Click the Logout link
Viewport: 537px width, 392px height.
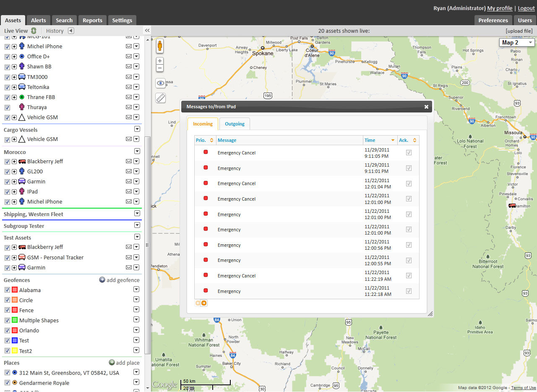pyautogui.click(x=526, y=8)
